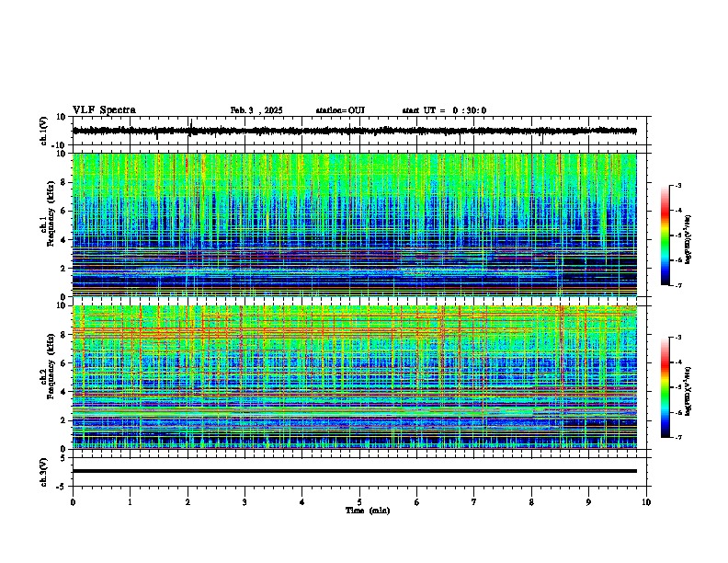This screenshot has height=563, width=728.
Task: Click time axis tick label "5"
Action: pos(359,502)
